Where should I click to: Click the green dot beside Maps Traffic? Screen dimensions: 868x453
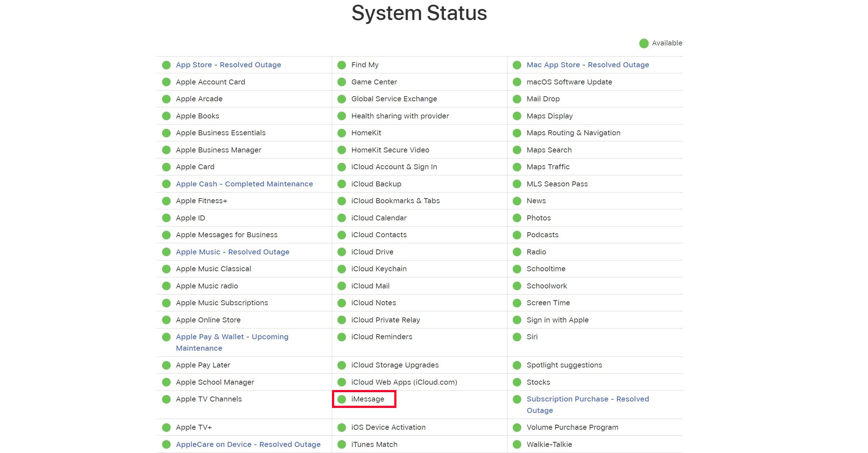[517, 167]
